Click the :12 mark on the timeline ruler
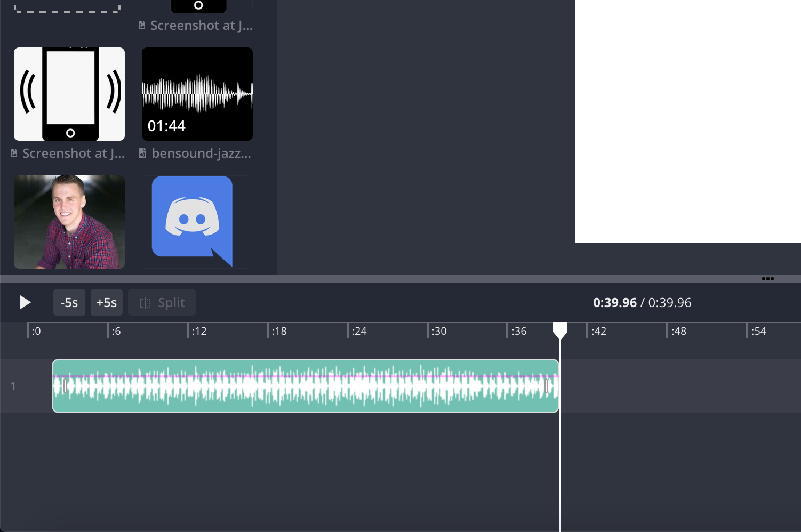Screen dimensions: 801x532 (x=199, y=331)
